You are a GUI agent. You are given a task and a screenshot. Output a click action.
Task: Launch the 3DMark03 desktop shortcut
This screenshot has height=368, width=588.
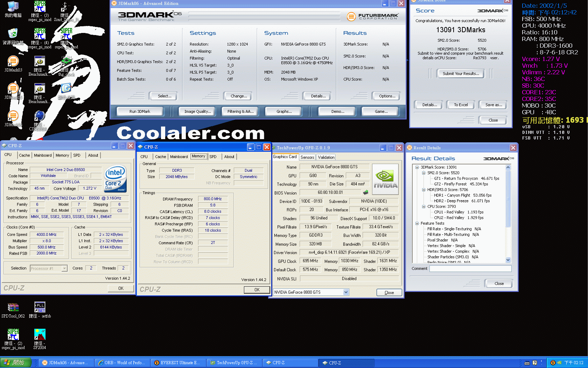point(13,64)
